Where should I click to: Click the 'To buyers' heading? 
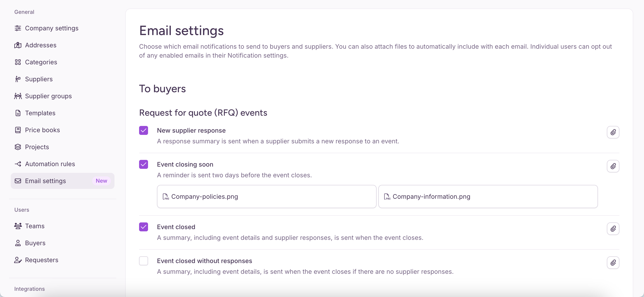(162, 89)
